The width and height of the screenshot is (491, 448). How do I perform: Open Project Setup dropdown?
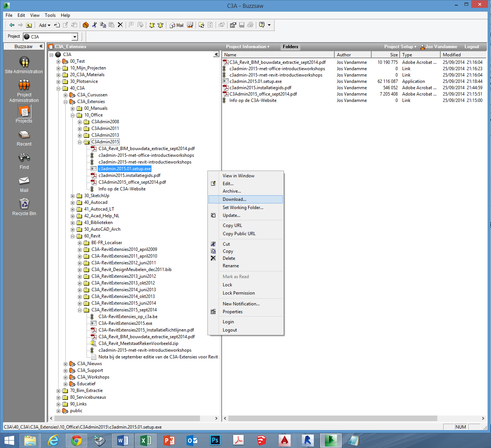click(400, 47)
